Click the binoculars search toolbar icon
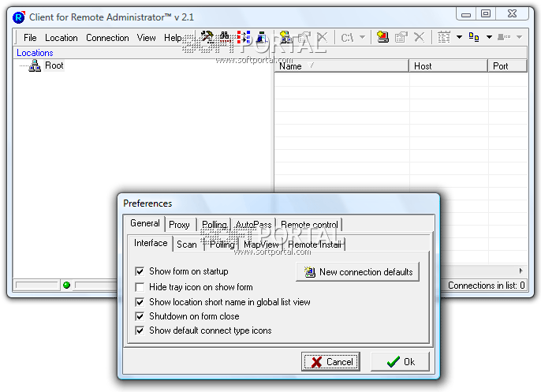This screenshot has height=392, width=541. (x=225, y=36)
